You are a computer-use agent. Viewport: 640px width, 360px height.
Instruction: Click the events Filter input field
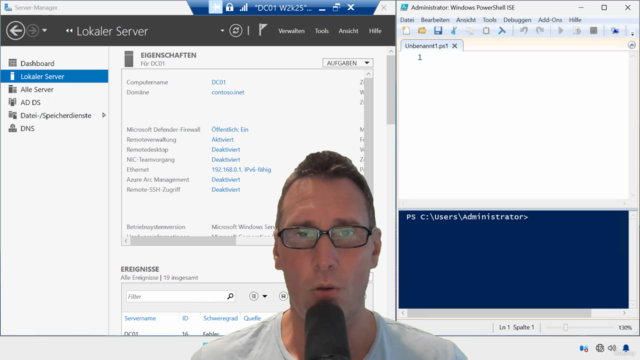pyautogui.click(x=176, y=296)
